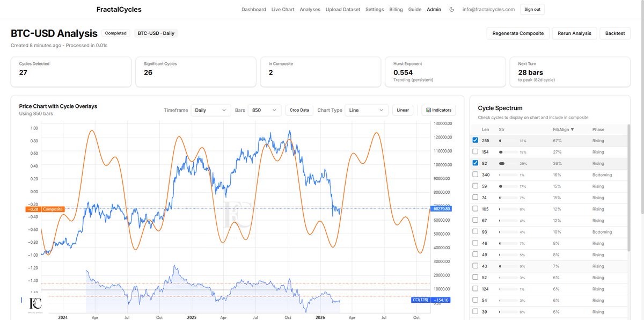Screen dimensions: 644x320
Task: Click the Rerun Analysis button
Action: coord(574,33)
